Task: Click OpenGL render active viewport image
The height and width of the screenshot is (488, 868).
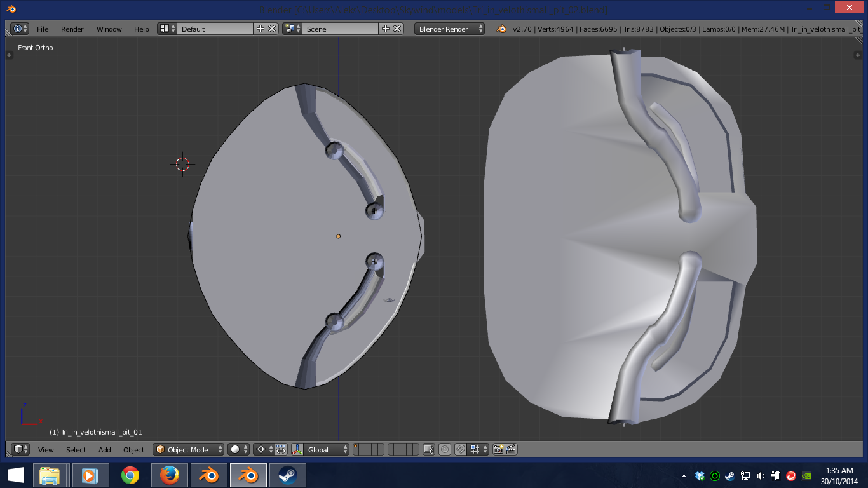Action: coord(499,449)
